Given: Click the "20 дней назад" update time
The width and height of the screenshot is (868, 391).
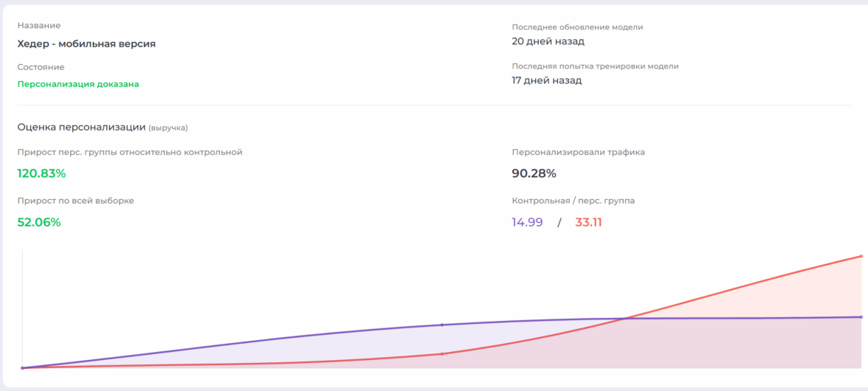Looking at the screenshot, I should (548, 41).
